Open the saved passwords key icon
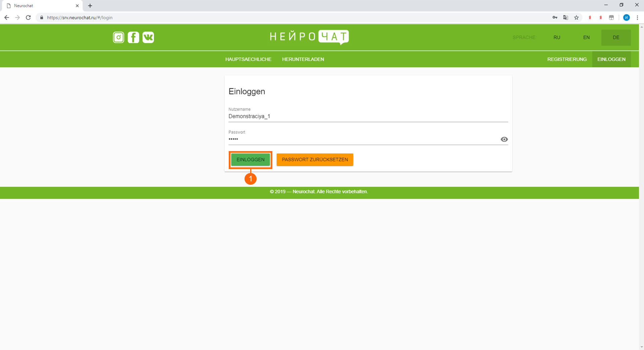 pyautogui.click(x=555, y=18)
